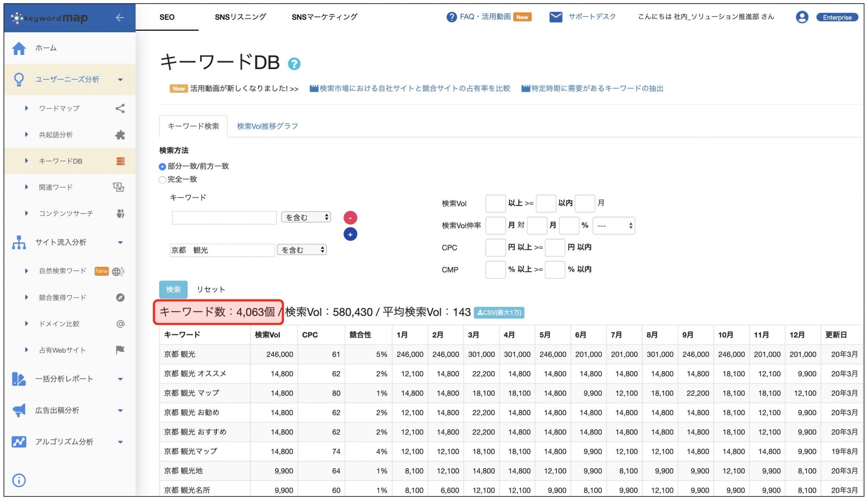Click the info icon at bottom left

click(19, 481)
